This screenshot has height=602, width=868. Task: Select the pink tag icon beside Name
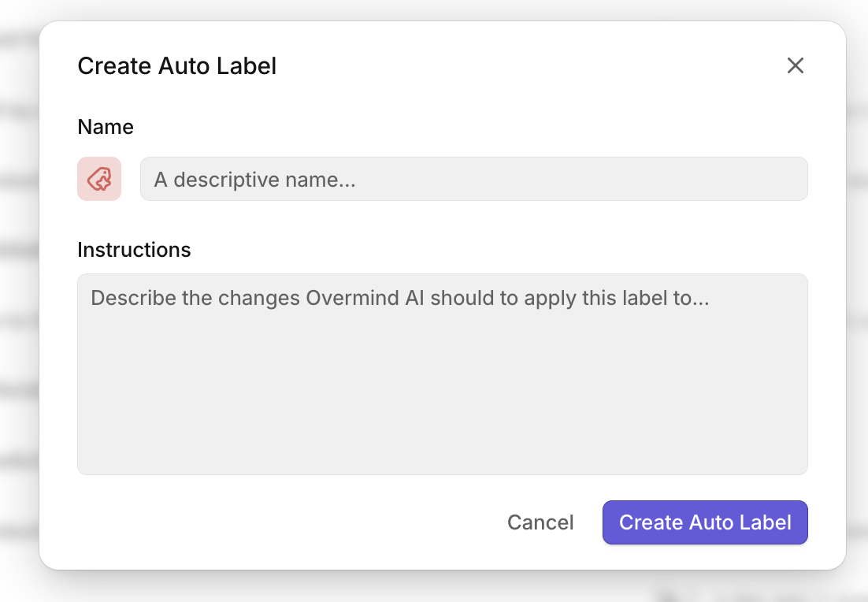[99, 179]
